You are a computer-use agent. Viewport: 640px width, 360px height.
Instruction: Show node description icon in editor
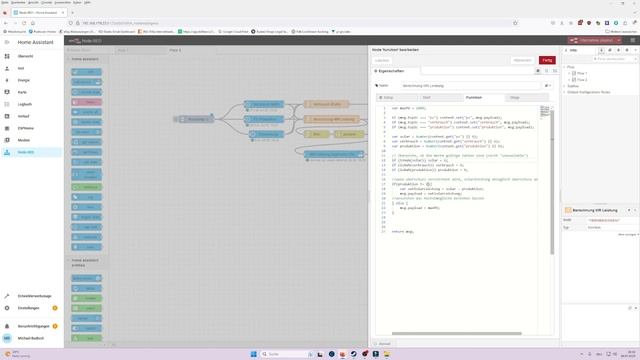pyautogui.click(x=547, y=71)
